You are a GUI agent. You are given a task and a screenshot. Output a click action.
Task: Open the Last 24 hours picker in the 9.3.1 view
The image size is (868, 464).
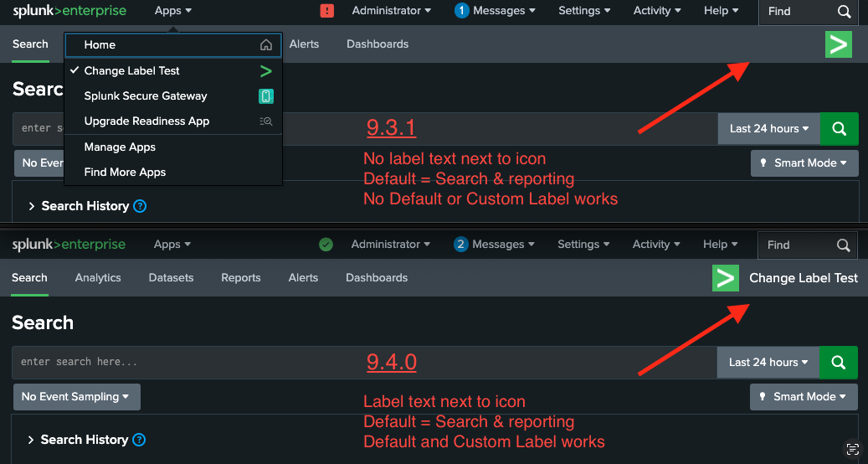[x=768, y=129]
